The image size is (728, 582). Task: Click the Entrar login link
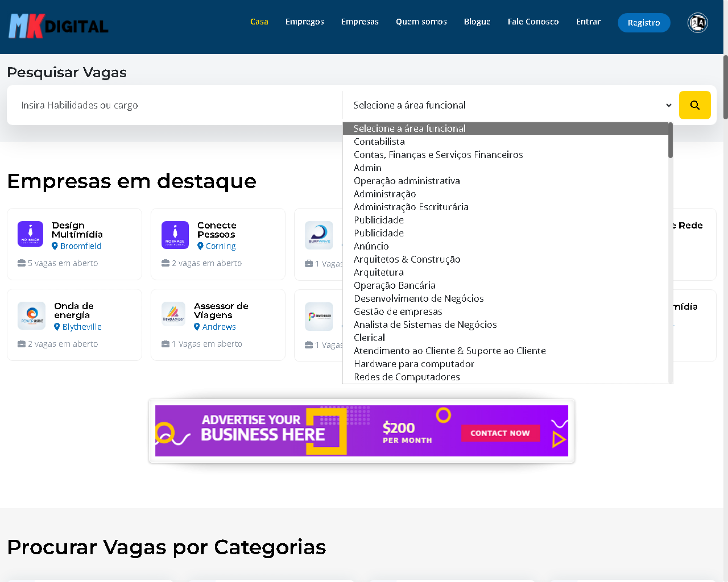588,22
